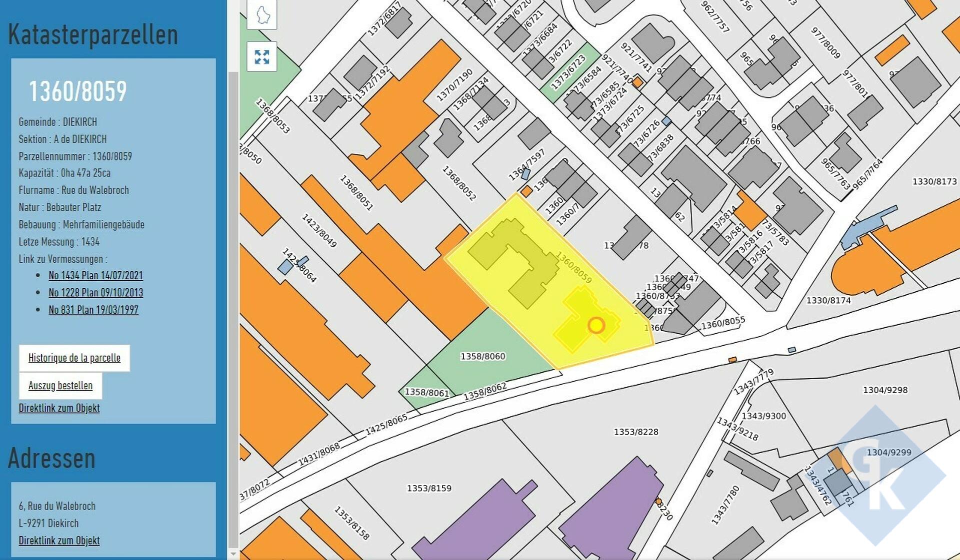Click parcel 1353/8159 label area
The height and width of the screenshot is (560, 960).
429,488
